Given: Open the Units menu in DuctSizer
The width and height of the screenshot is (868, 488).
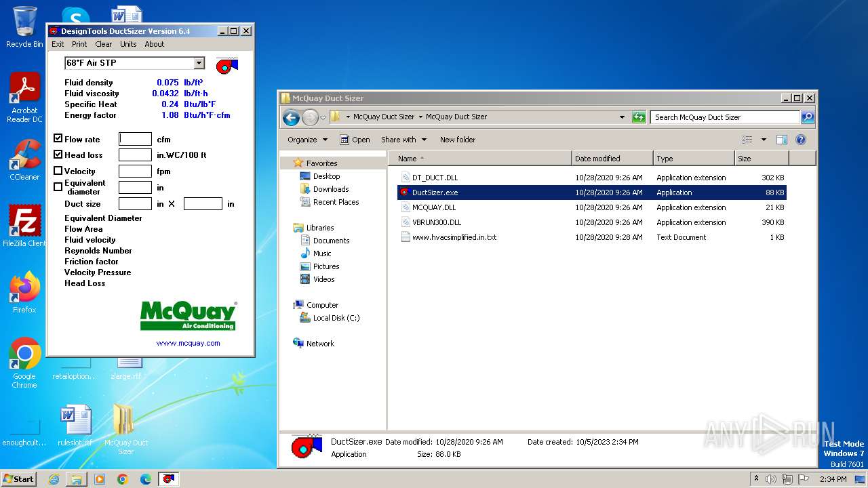Looking at the screenshot, I should 128,44.
